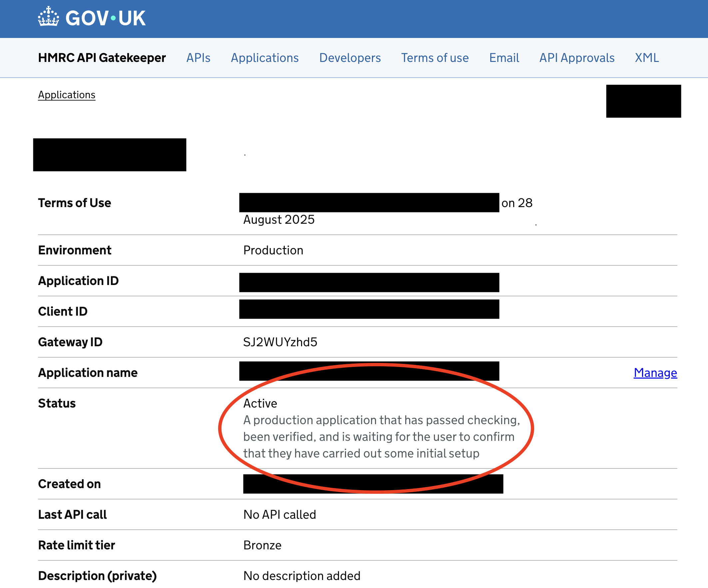Click Manage link for Application name
This screenshot has width=708, height=588.
[x=655, y=373]
